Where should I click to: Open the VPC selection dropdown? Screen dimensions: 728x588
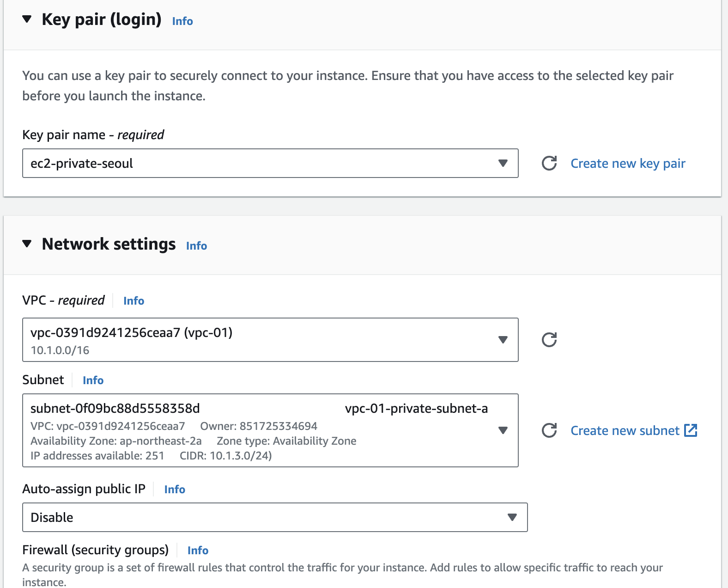point(503,340)
